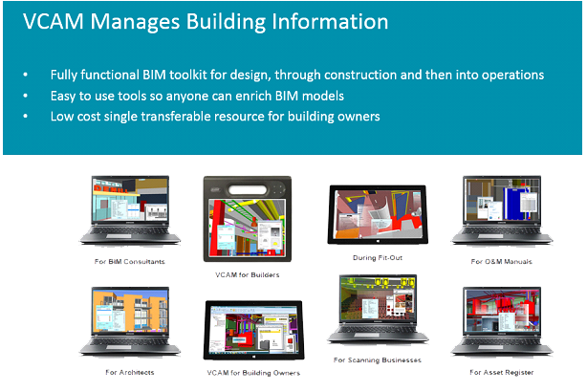This screenshot has width=587, height=392.
Task: Click the For O&M Manuals laptop image
Action: [x=502, y=210]
